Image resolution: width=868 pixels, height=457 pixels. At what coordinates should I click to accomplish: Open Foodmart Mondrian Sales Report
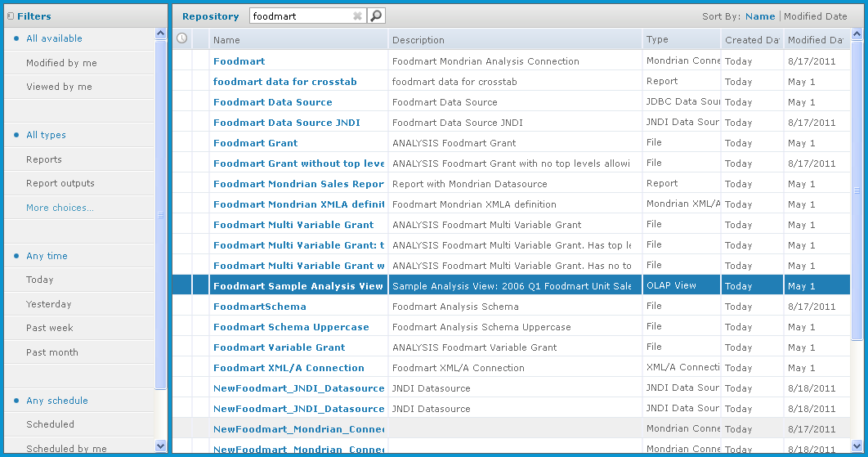[x=299, y=184]
